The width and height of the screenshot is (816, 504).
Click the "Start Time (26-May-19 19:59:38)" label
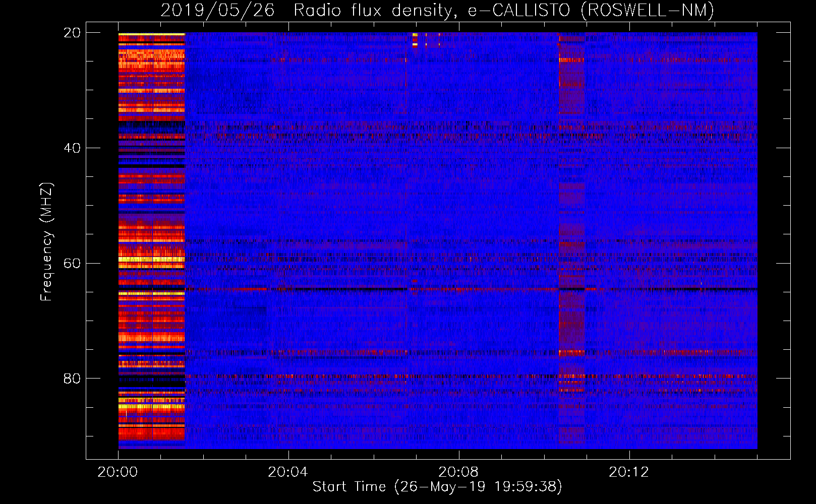437,487
